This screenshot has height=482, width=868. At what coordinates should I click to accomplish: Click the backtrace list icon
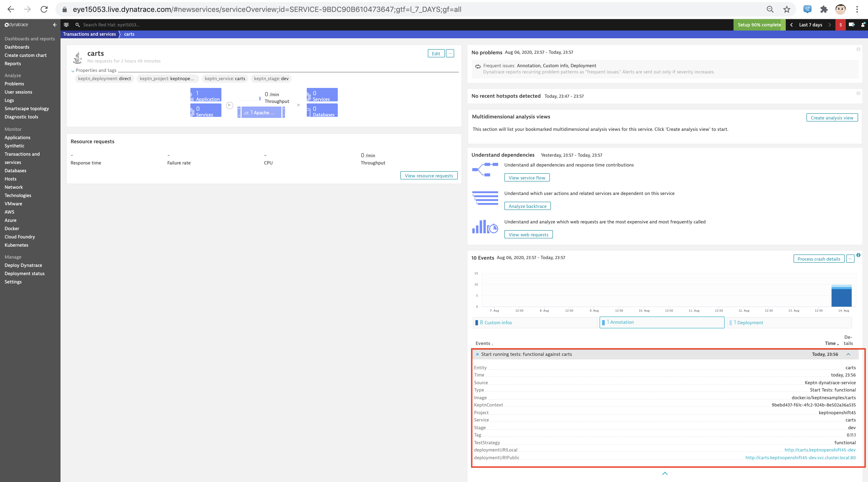(485, 198)
